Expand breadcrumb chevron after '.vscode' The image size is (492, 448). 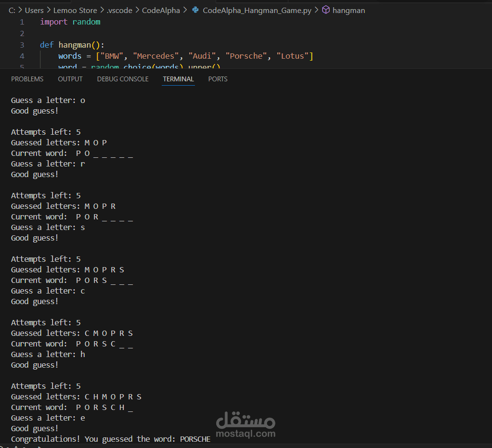(x=137, y=11)
